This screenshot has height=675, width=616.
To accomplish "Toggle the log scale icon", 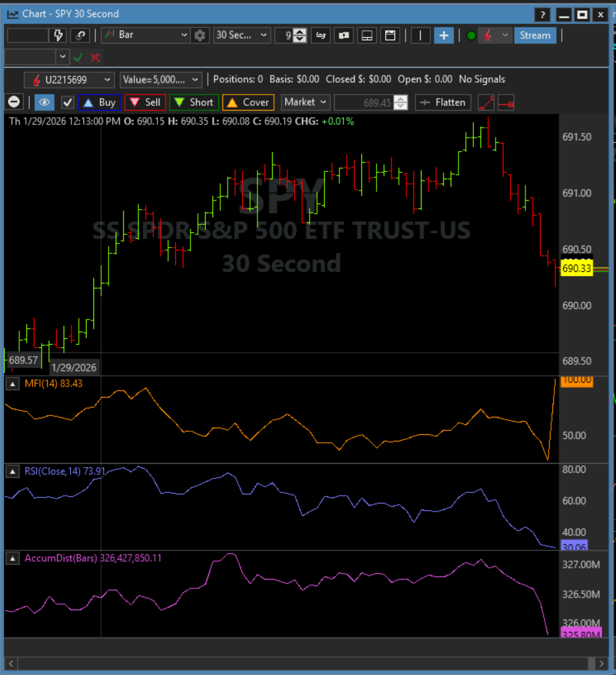I will click(x=322, y=35).
